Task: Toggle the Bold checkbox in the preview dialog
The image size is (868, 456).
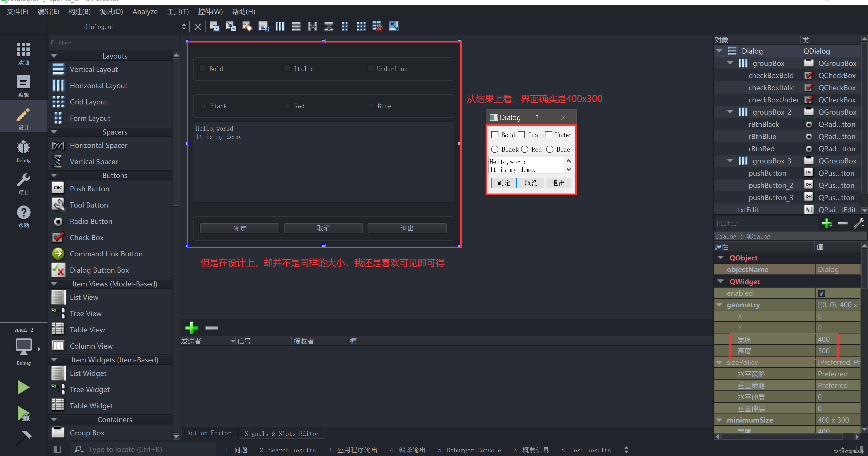Action: pyautogui.click(x=495, y=135)
